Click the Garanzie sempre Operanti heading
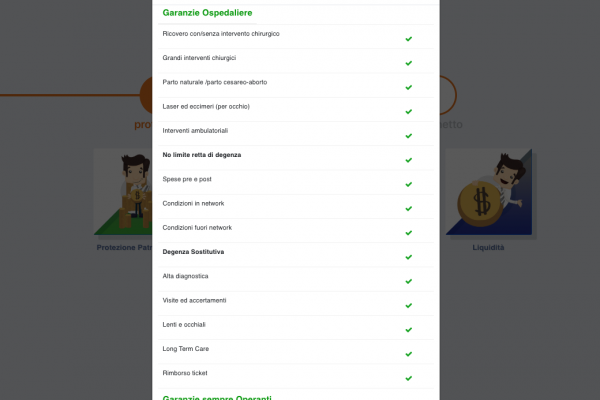The image size is (600, 400). [217, 397]
